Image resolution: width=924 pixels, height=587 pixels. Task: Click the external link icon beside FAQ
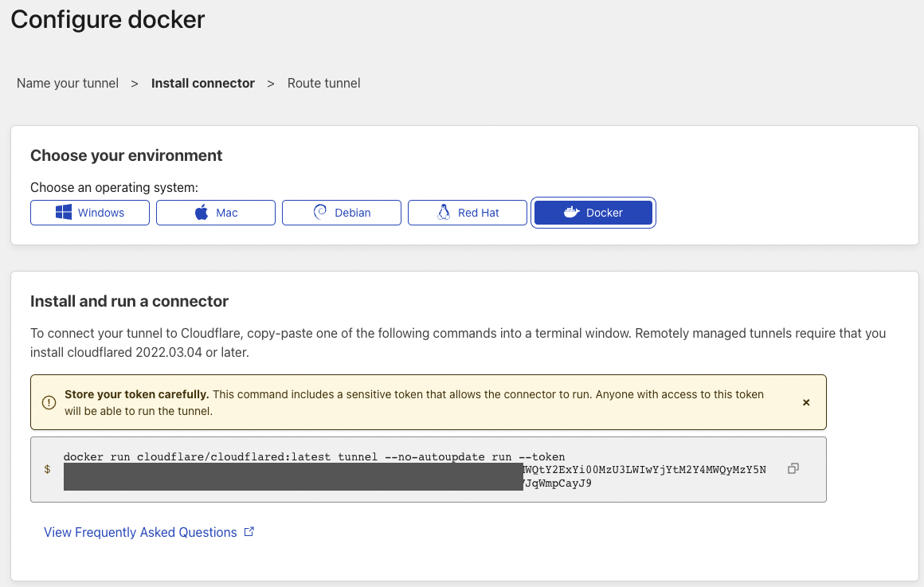(249, 532)
